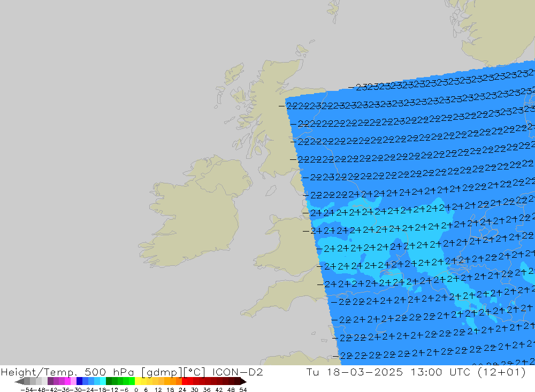Click the dark navy blue swatch above -30
Image resolution: width=535 pixels, height=392 pixels.
coord(80,381)
